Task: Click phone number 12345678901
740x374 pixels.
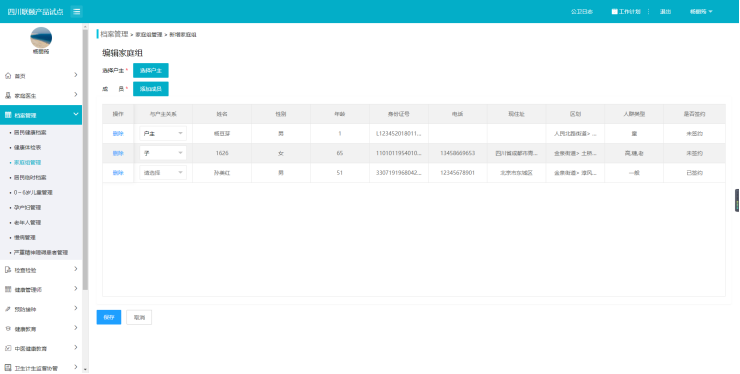Action: 457,173
